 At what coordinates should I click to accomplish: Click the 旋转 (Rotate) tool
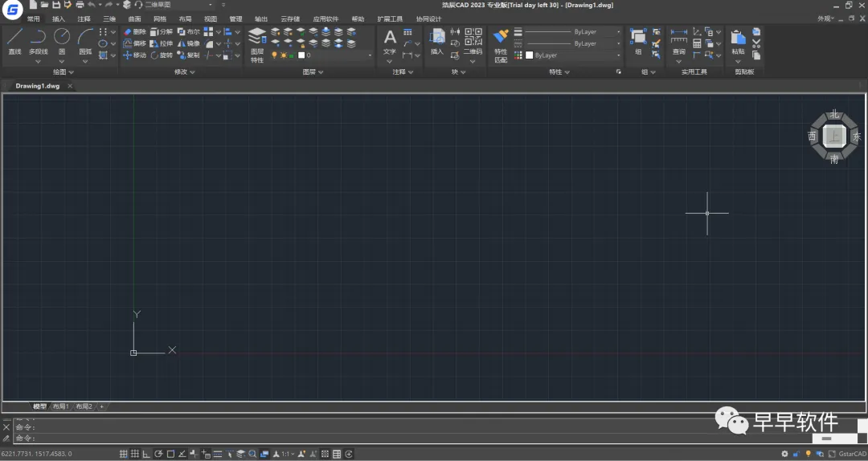(162, 55)
